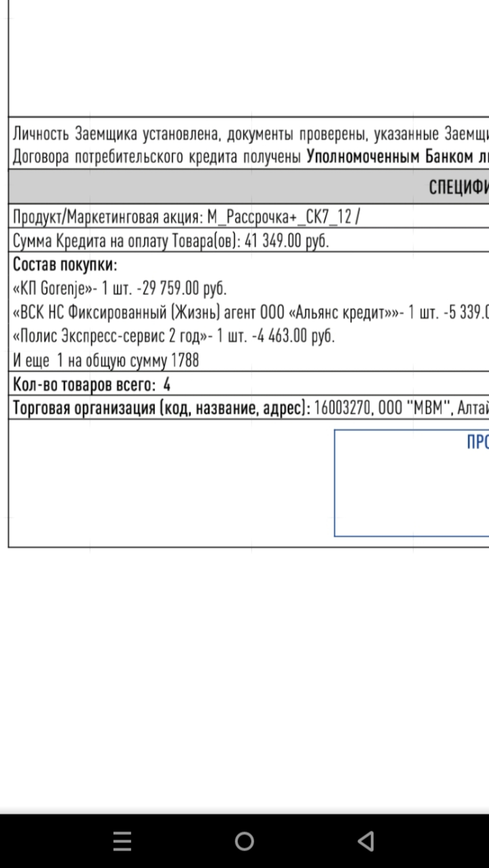Select the line "Договора потребительского кредита получены"
The height and width of the screenshot is (868, 489).
[x=157, y=157]
